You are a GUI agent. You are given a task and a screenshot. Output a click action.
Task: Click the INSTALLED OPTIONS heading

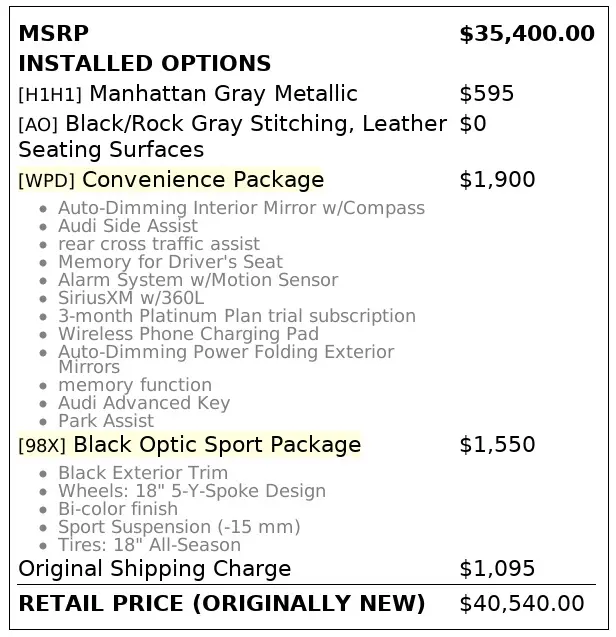(x=144, y=63)
